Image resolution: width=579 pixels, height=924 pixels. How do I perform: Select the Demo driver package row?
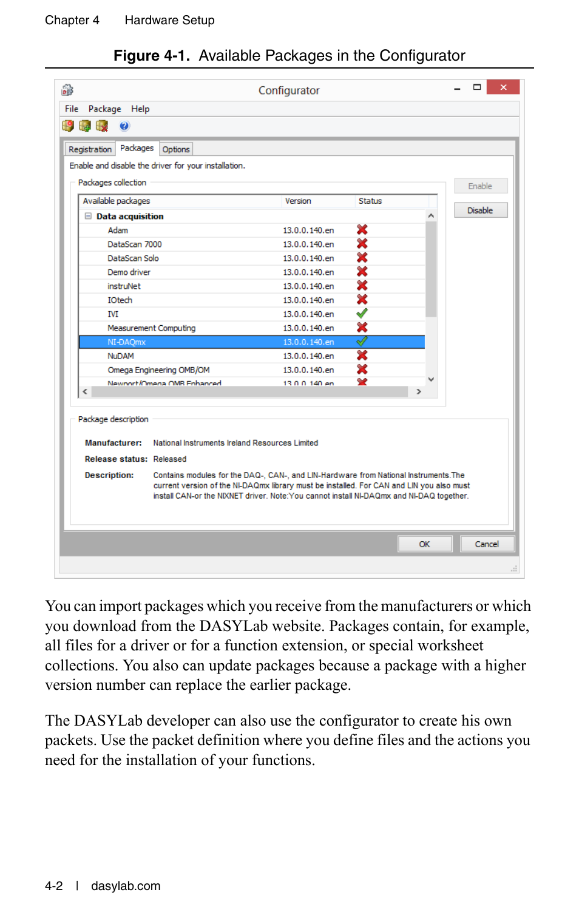coord(252,272)
